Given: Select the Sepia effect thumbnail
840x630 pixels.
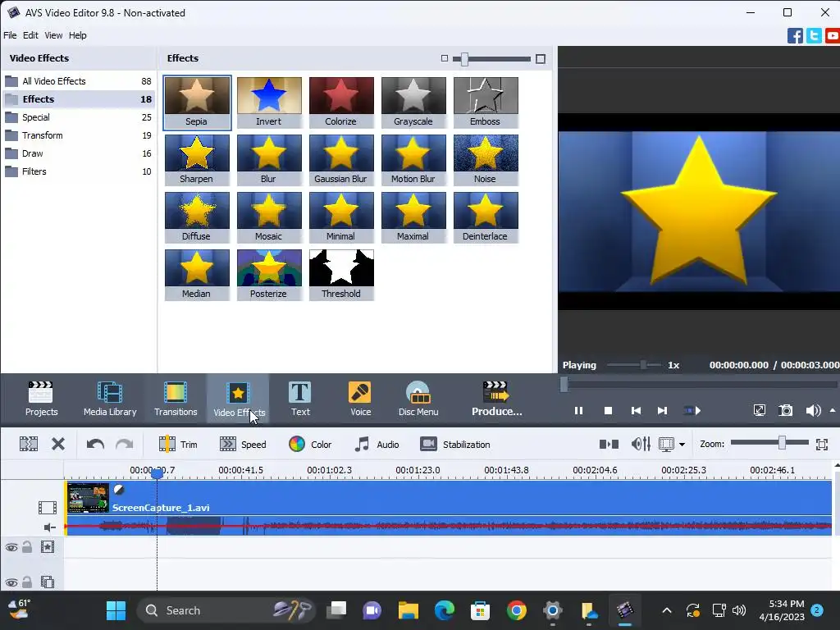Looking at the screenshot, I should click(197, 103).
